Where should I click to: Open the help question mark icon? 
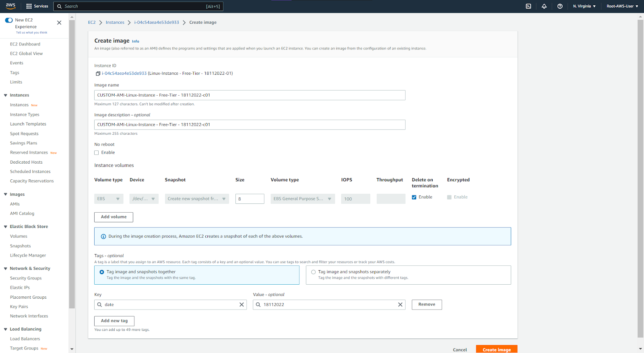click(x=560, y=6)
